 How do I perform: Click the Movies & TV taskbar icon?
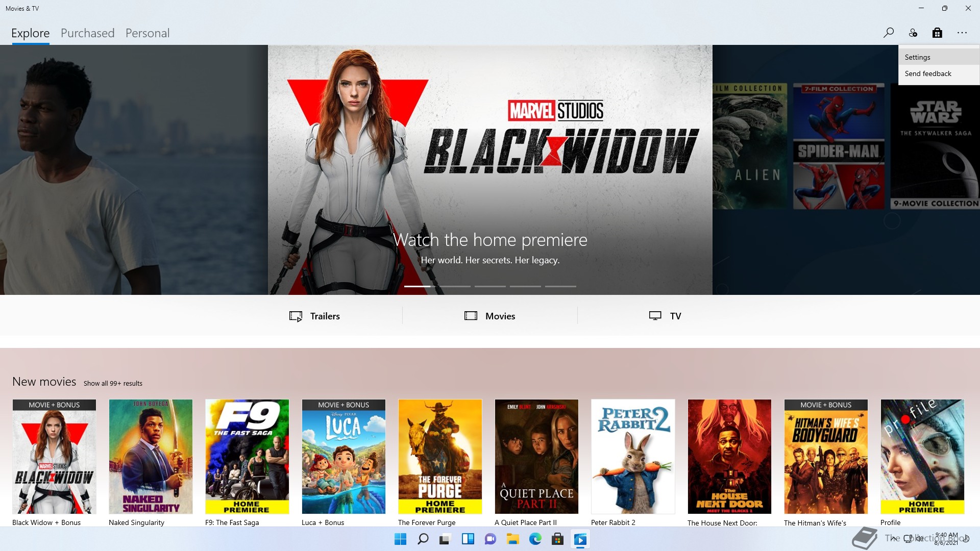[x=580, y=539]
